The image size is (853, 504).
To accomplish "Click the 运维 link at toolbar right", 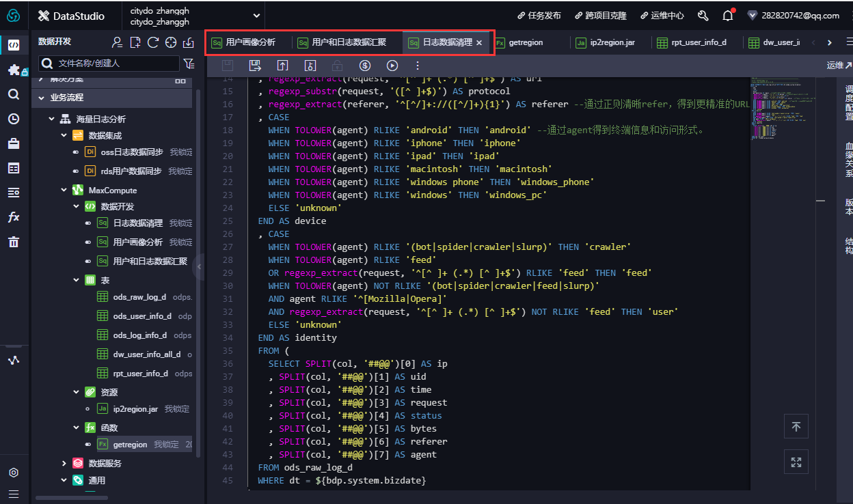I will tap(839, 66).
